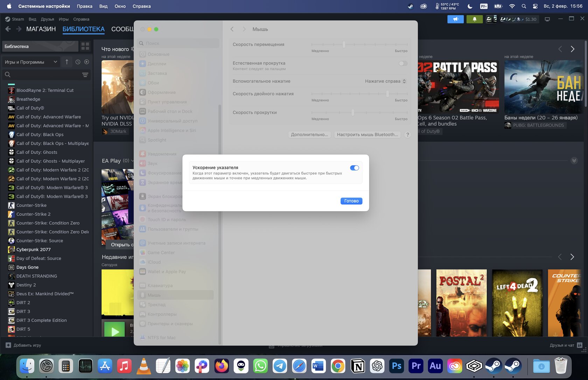Click Steam back navigation arrow
Viewport: 588px width, 380px height.
(8, 29)
